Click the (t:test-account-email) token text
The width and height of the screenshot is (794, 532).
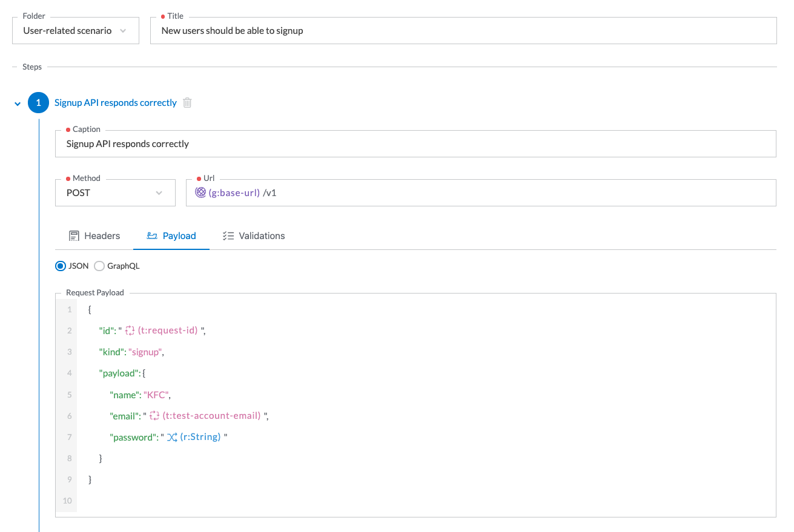[212, 416]
